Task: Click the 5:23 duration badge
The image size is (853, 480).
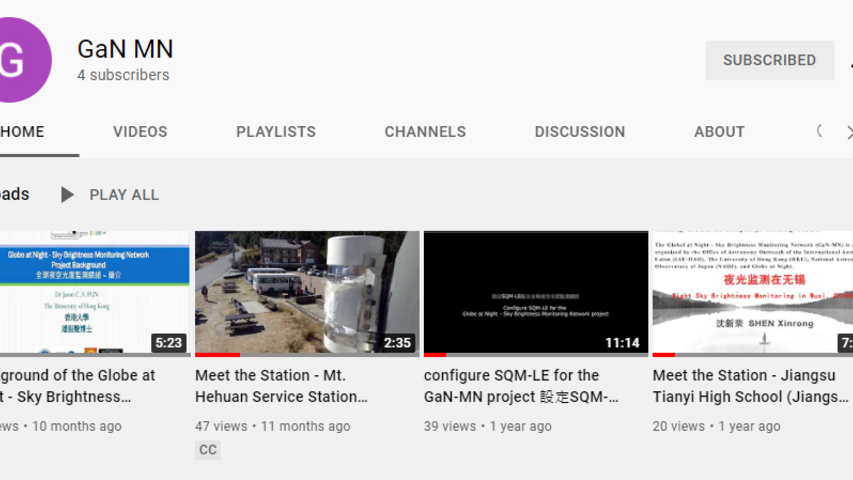Action: pyautogui.click(x=169, y=343)
